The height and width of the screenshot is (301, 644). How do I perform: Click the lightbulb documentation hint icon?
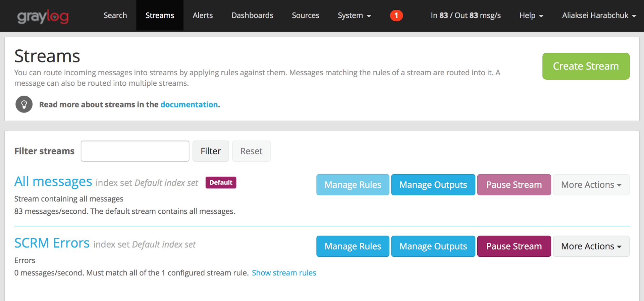click(x=24, y=104)
